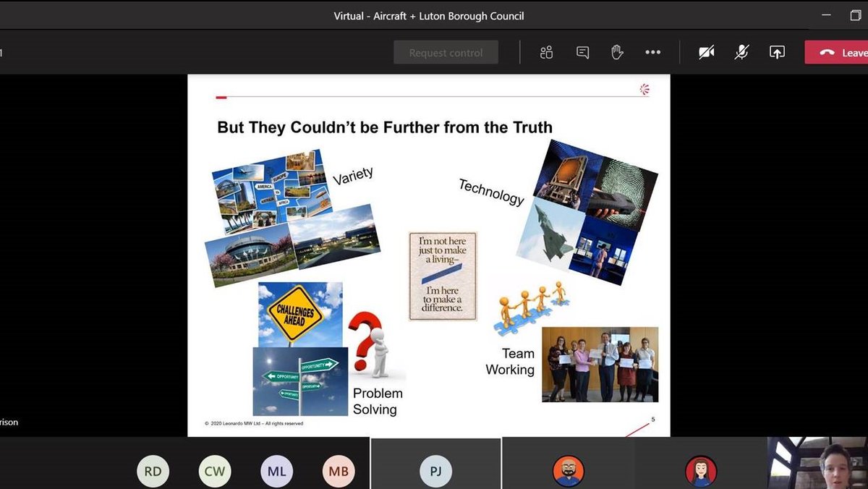This screenshot has width=868, height=489.
Task: Select the live video participant tile
Action: pos(817,463)
